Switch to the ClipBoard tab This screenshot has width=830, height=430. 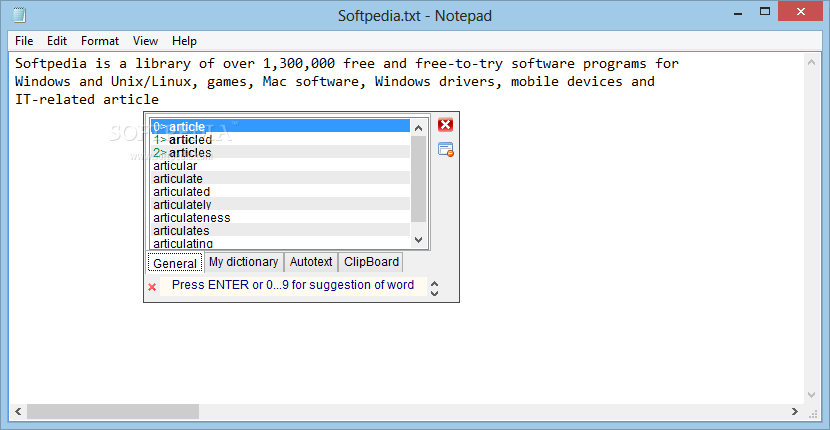coord(371,262)
